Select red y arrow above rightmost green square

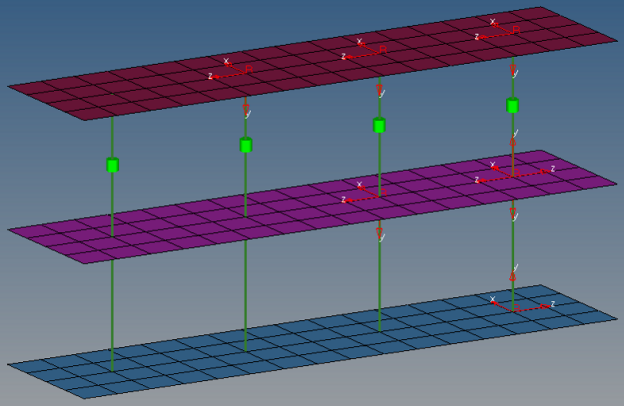pyautogui.click(x=513, y=71)
